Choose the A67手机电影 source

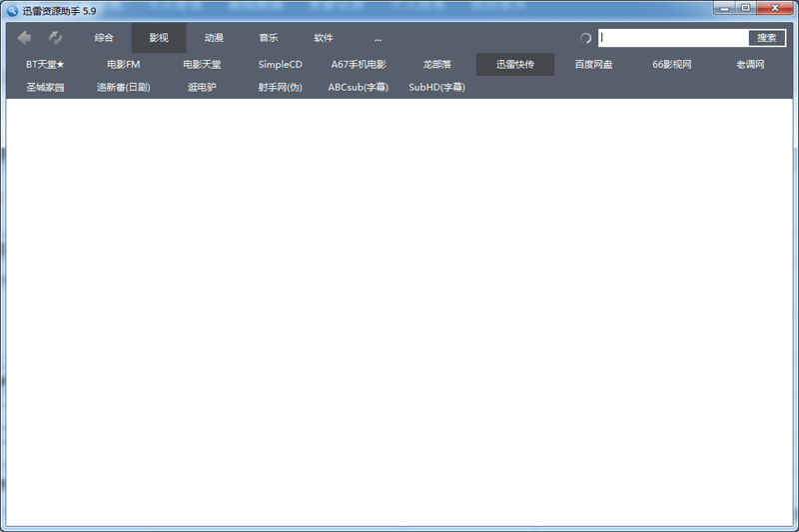(359, 65)
